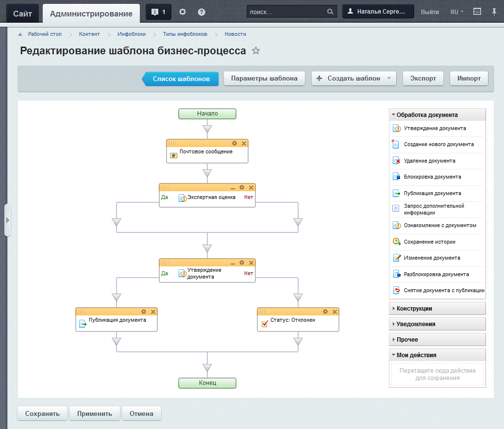Image resolution: width=504 pixels, height=429 pixels.
Task: Switch to the Сайт tab
Action: 22,14
